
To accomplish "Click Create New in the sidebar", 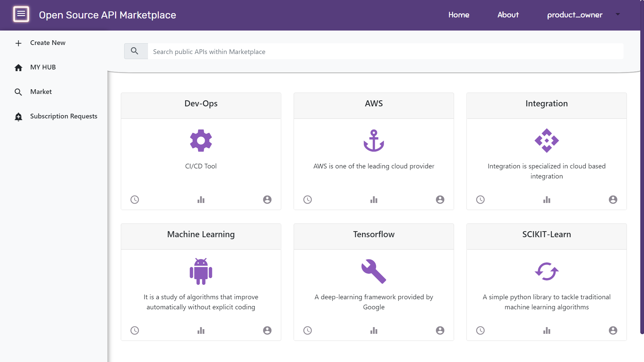I will pyautogui.click(x=48, y=43).
